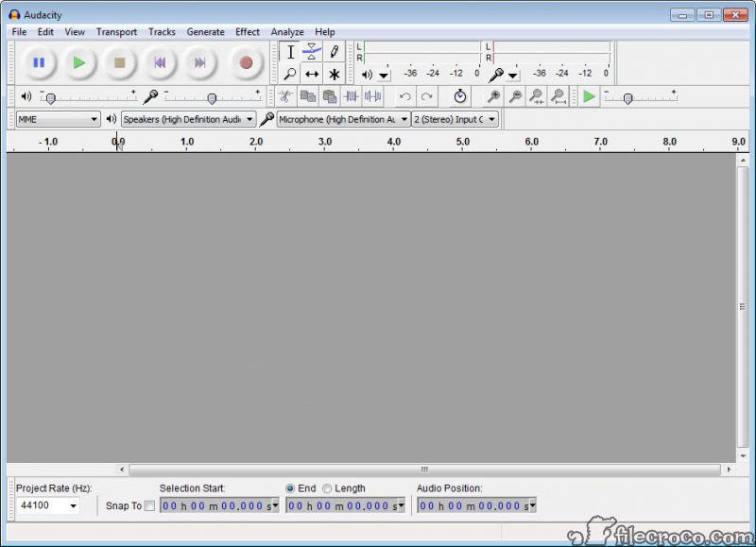Skip to End of track
The height and width of the screenshot is (547, 756).
point(199,62)
